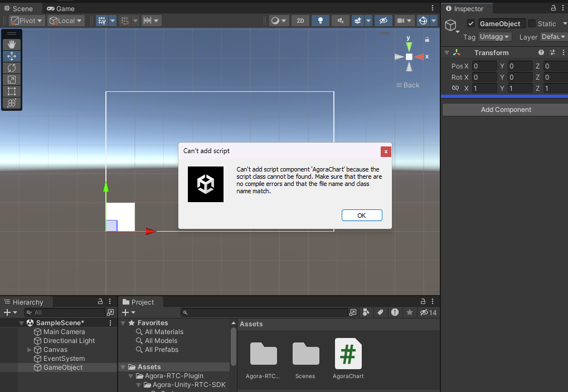Open the Scenes folder

tap(305, 359)
